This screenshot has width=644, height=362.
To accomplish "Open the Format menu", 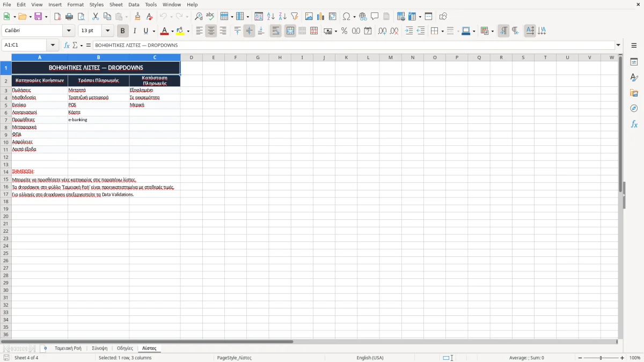I will coord(76,4).
